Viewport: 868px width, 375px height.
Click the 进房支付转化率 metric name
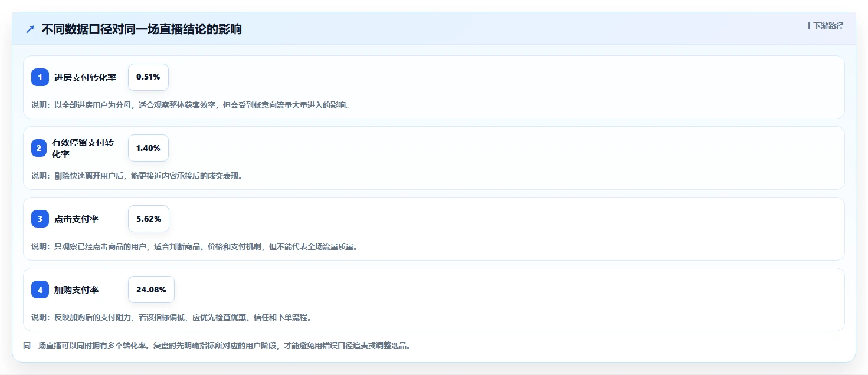coord(85,77)
